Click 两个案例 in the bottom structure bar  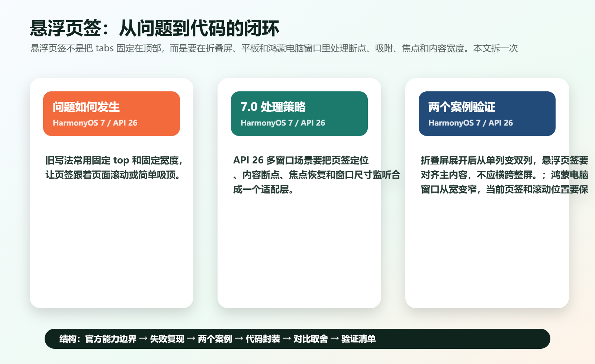point(215,339)
